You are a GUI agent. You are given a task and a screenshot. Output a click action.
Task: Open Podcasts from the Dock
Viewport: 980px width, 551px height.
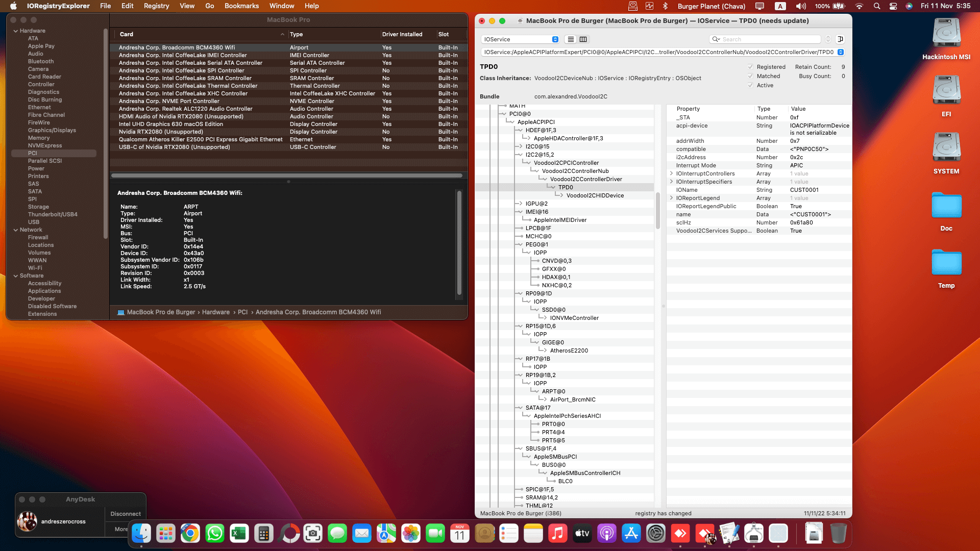pos(607,534)
